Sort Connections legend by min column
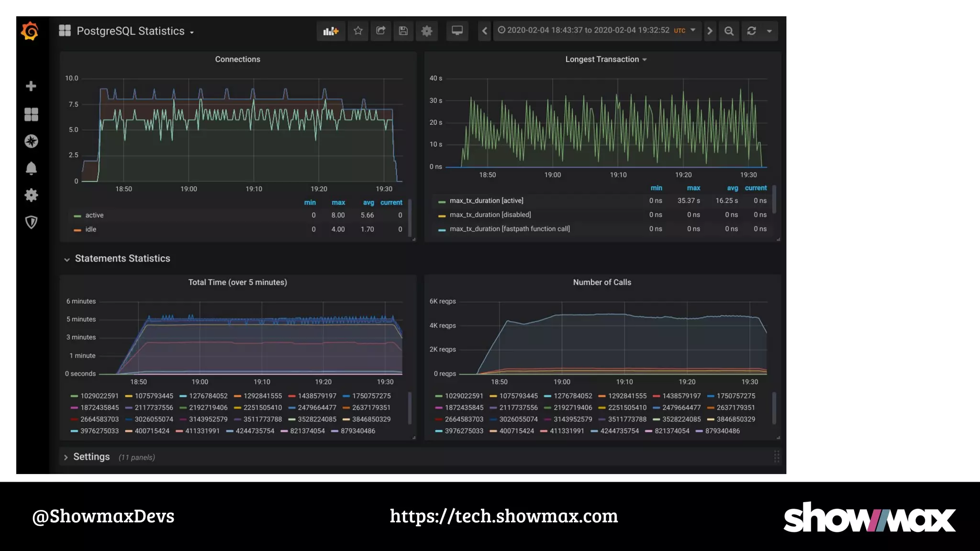Image resolution: width=980 pixels, height=551 pixels. [310, 202]
